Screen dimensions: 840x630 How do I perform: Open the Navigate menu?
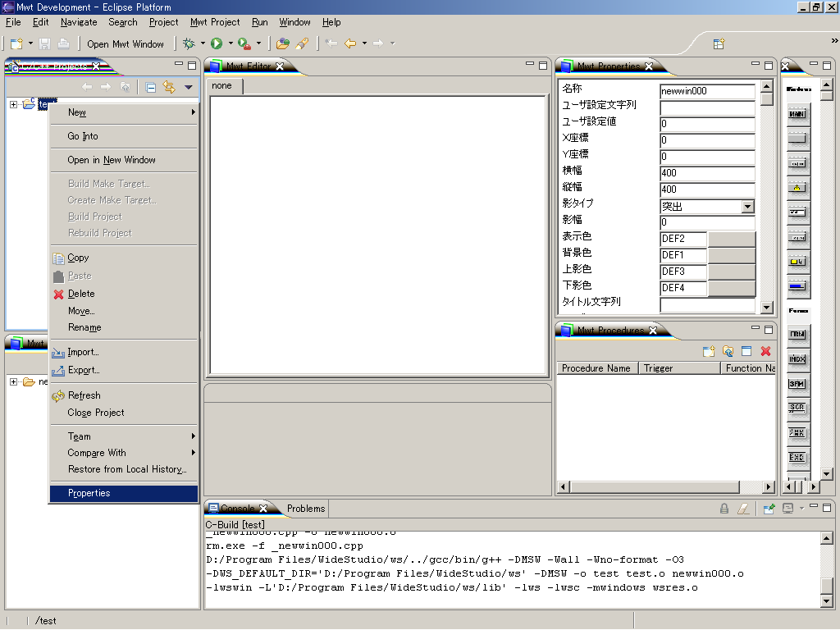[x=79, y=22]
